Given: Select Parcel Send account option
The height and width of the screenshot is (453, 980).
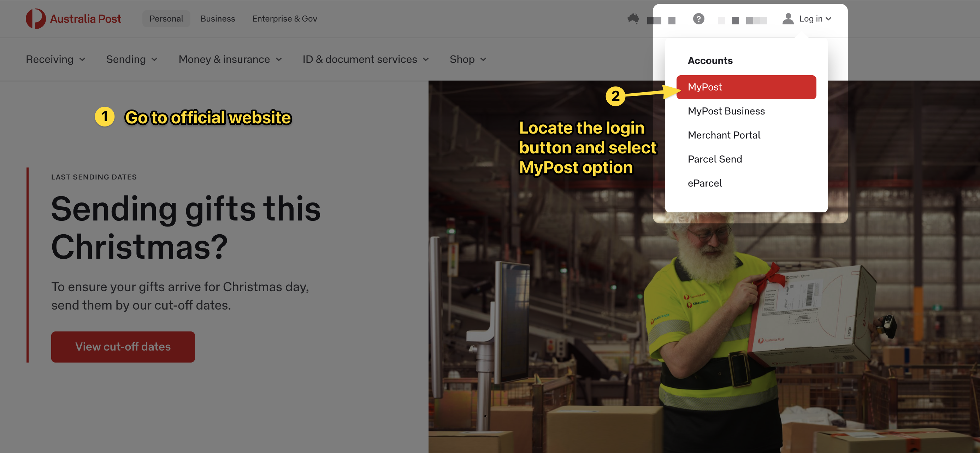Looking at the screenshot, I should [714, 159].
